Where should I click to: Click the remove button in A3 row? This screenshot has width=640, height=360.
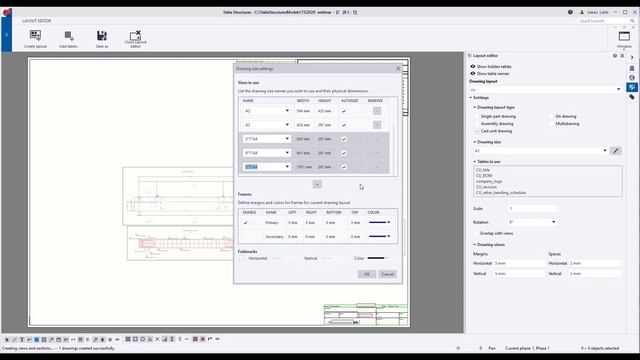[x=377, y=125]
